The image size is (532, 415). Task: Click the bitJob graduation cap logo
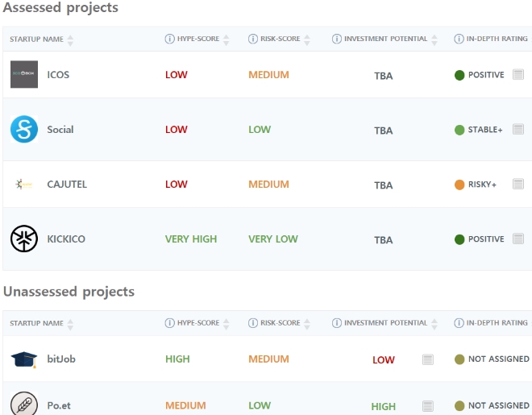(x=23, y=359)
